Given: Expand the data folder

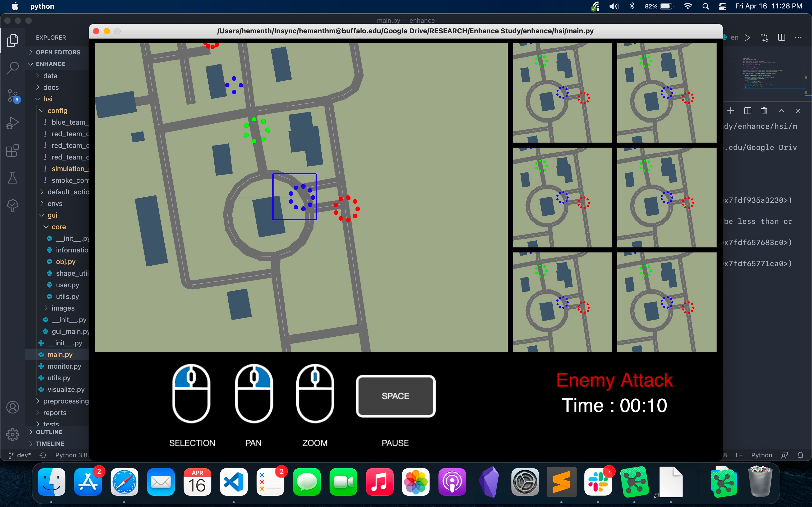Looking at the screenshot, I should point(50,76).
